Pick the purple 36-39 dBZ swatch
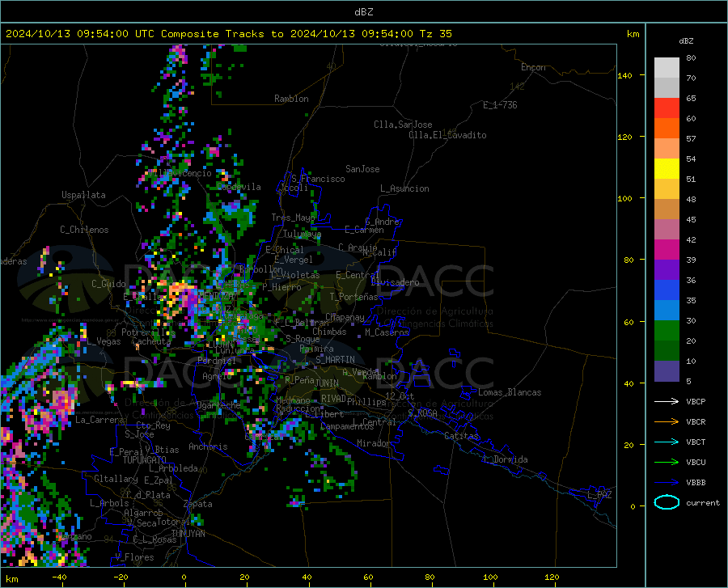Screen dimensions: 728x588 (x=667, y=270)
